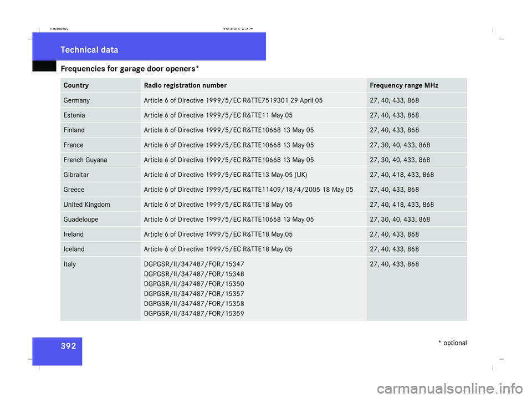Click Ireland's registration number text
532x398 pixels.
click(x=218, y=234)
